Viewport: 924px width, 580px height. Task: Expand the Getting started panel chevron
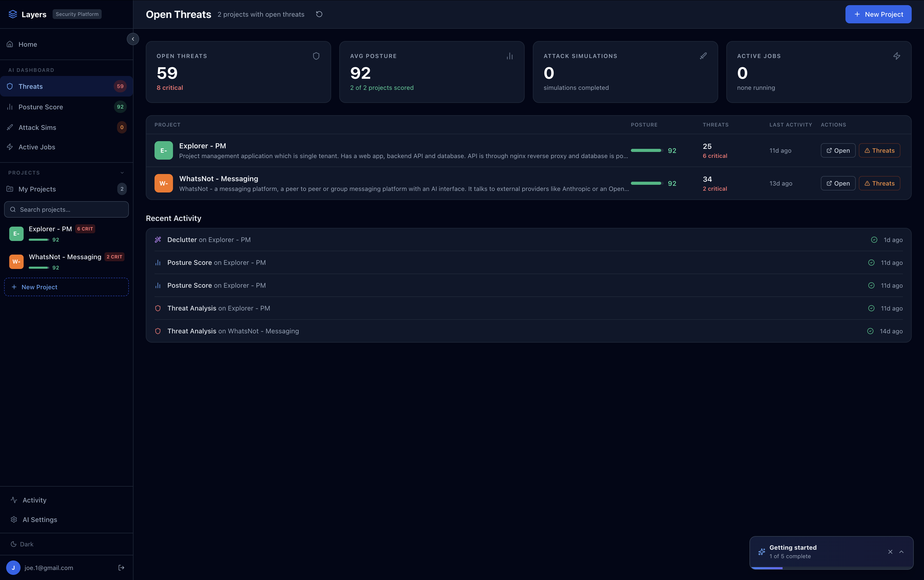tap(901, 552)
